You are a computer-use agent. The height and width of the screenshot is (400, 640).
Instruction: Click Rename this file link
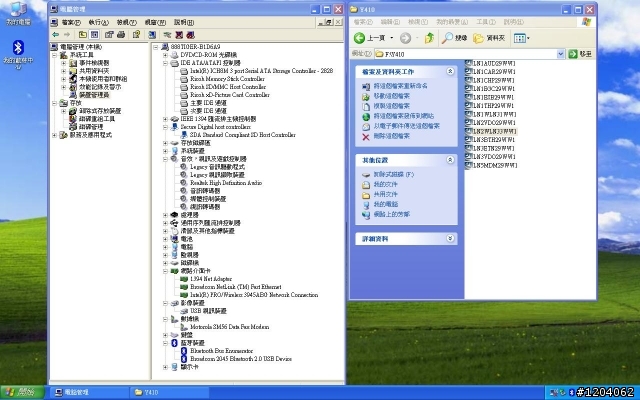coord(400,86)
